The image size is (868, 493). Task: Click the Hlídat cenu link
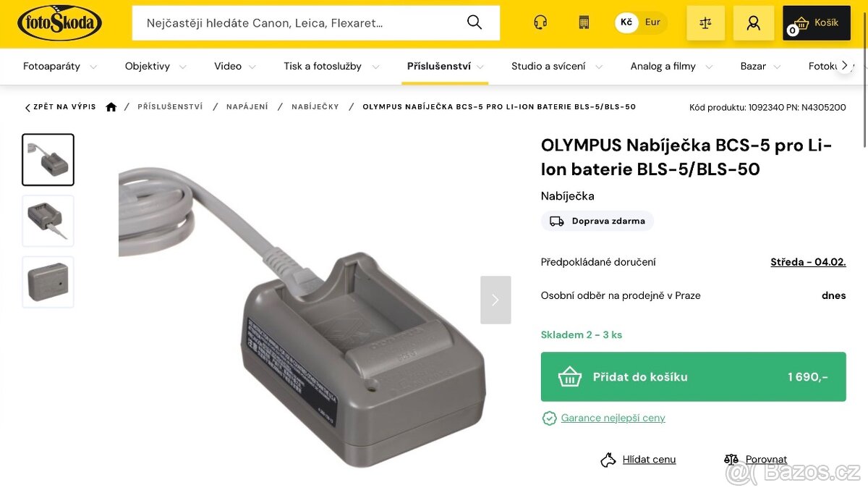[x=649, y=459]
